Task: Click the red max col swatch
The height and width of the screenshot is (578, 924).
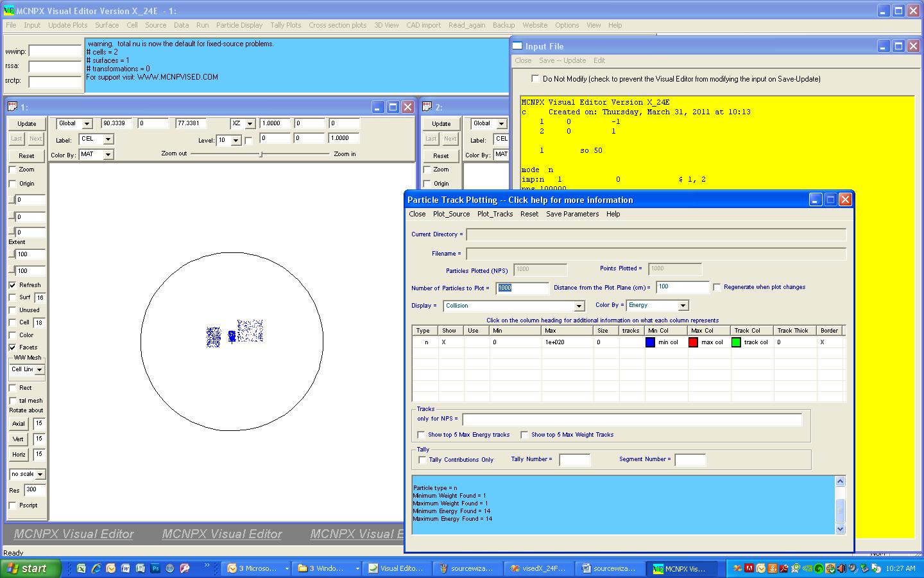Action: tap(693, 342)
